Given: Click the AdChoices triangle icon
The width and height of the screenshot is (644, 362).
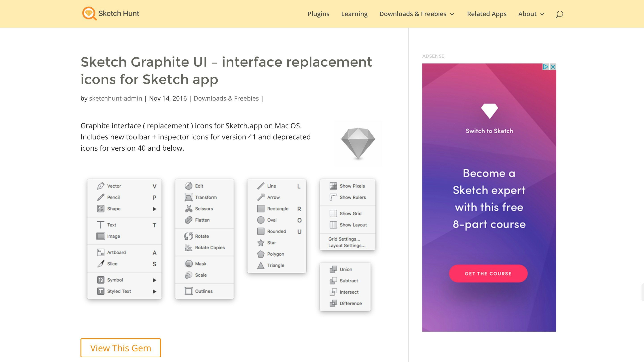Looking at the screenshot, I should point(546,67).
